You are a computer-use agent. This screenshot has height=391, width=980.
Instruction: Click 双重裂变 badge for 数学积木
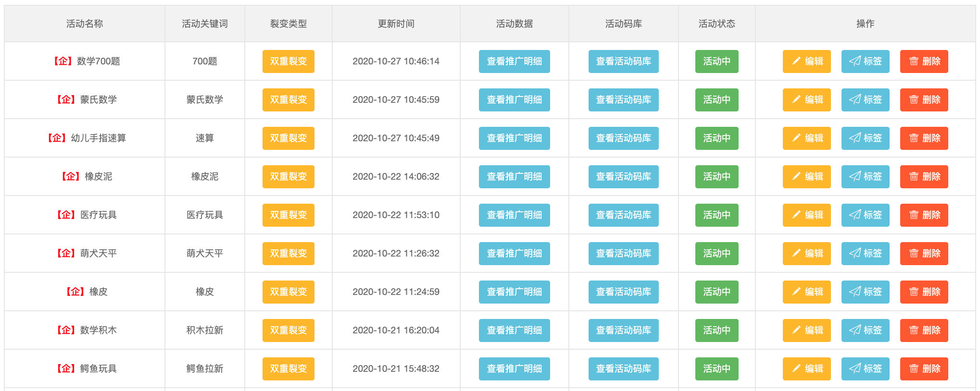(288, 330)
